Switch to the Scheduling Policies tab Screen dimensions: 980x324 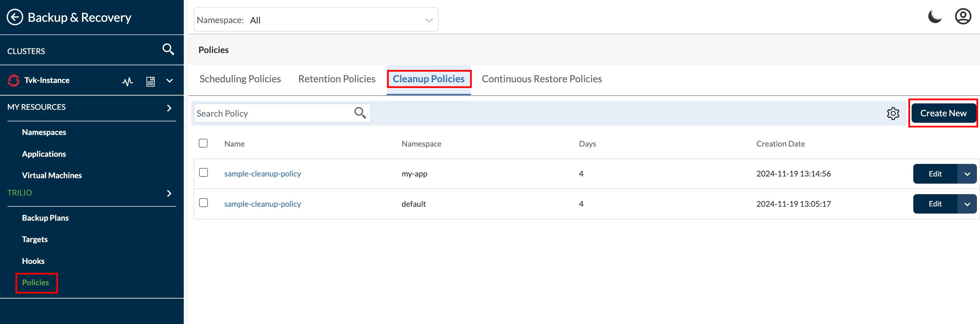click(x=240, y=79)
